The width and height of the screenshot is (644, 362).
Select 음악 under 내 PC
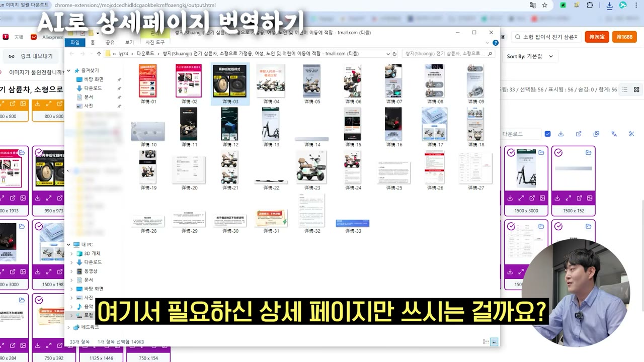pos(85,306)
